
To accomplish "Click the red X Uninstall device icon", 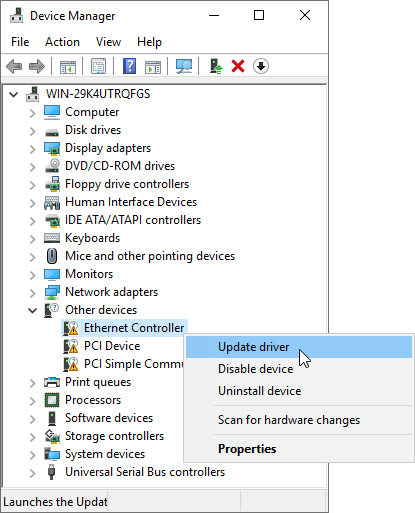I will pyautogui.click(x=238, y=66).
